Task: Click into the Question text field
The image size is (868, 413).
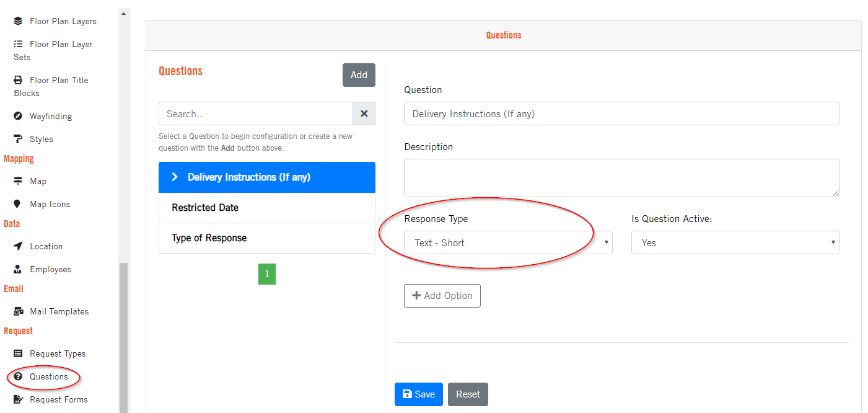Action: (621, 113)
